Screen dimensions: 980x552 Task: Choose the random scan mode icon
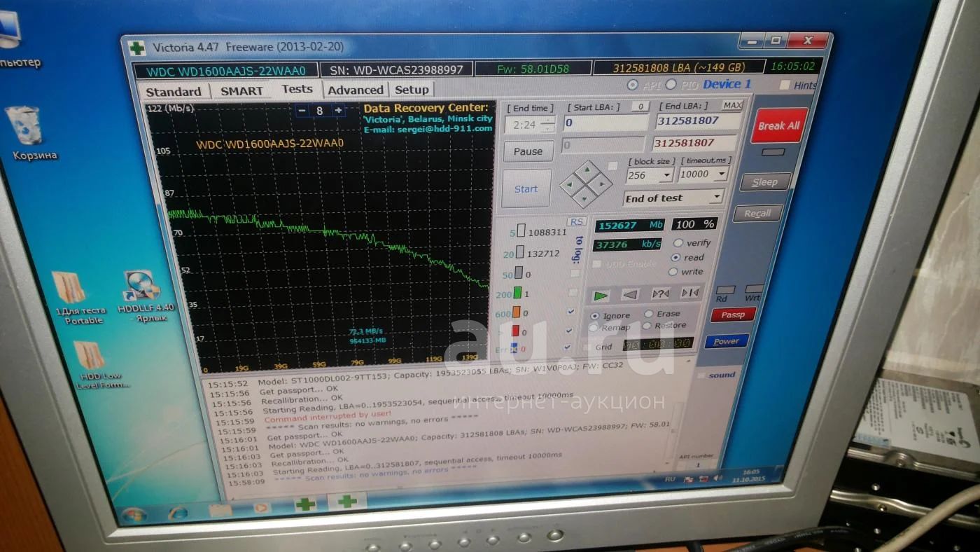pos(660,294)
